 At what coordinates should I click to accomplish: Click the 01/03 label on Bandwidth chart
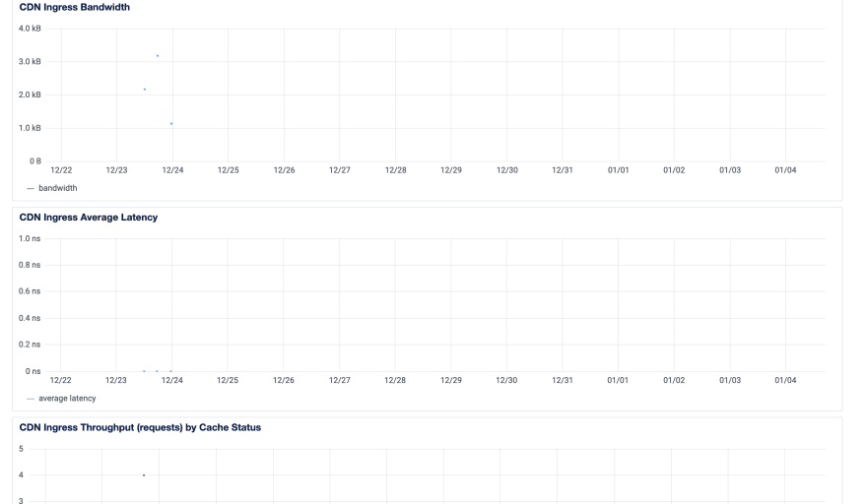[x=730, y=170]
